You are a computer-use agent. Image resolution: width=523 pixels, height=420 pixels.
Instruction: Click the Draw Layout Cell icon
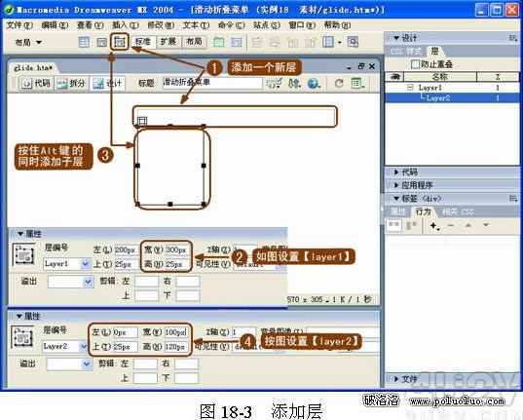click(x=237, y=42)
